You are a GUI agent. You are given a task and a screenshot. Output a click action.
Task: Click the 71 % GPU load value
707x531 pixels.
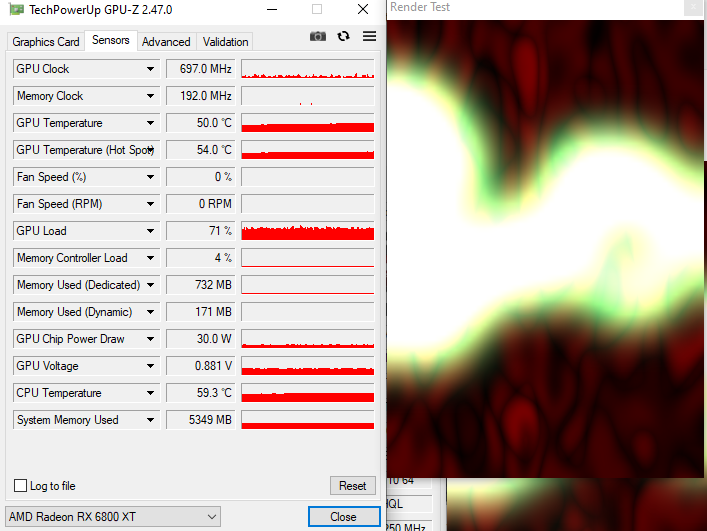point(201,231)
